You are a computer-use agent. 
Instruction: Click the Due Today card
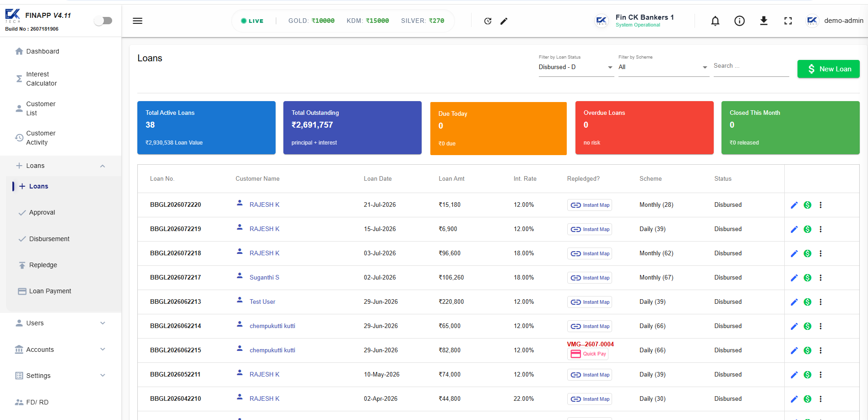[499, 129]
